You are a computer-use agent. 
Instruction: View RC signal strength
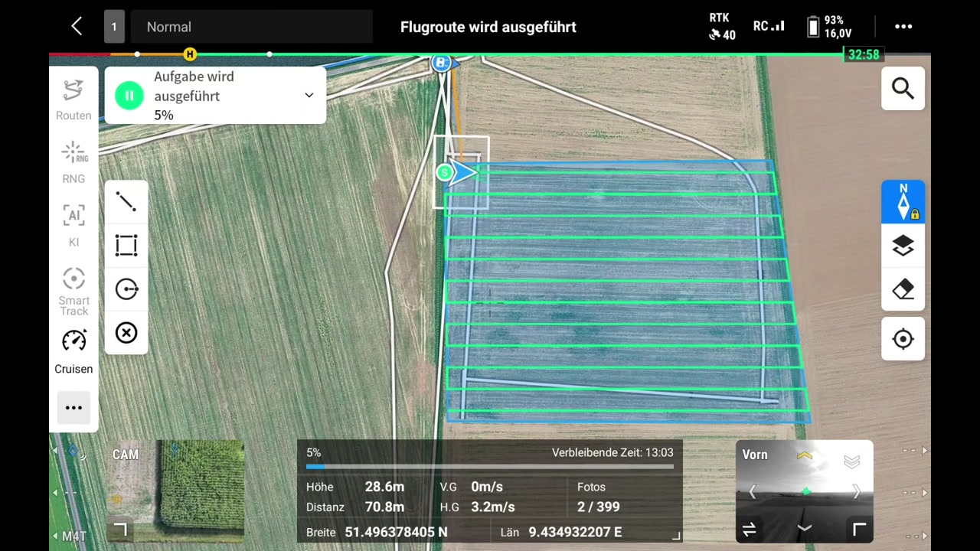point(769,26)
